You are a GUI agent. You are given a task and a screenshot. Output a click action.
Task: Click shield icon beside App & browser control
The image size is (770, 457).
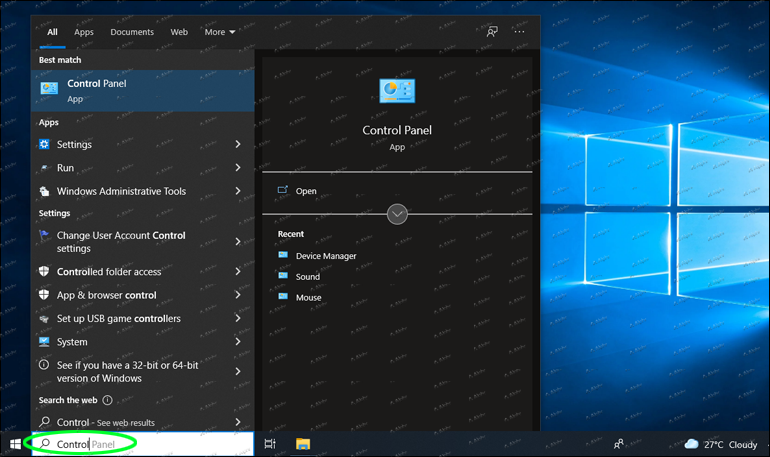[x=44, y=295]
